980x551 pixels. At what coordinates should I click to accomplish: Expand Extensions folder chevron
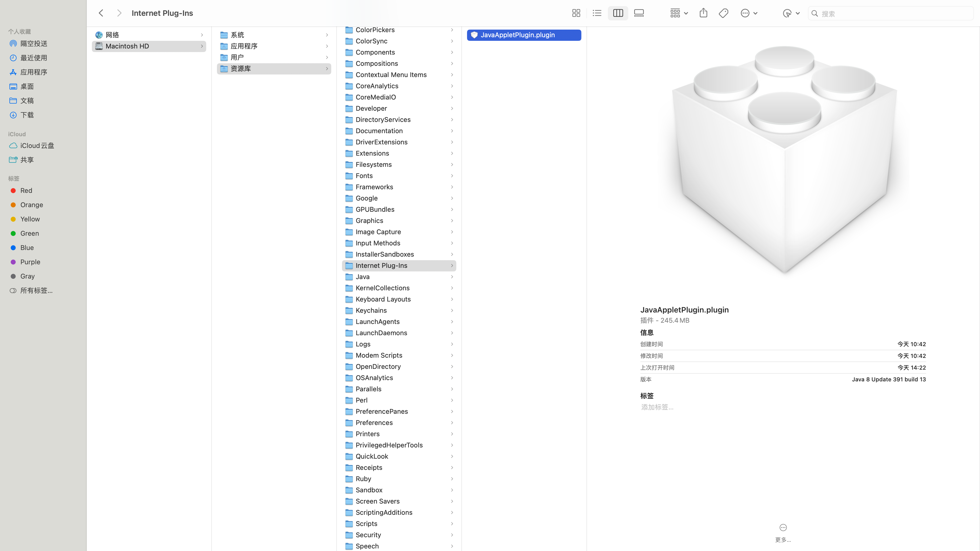point(452,153)
